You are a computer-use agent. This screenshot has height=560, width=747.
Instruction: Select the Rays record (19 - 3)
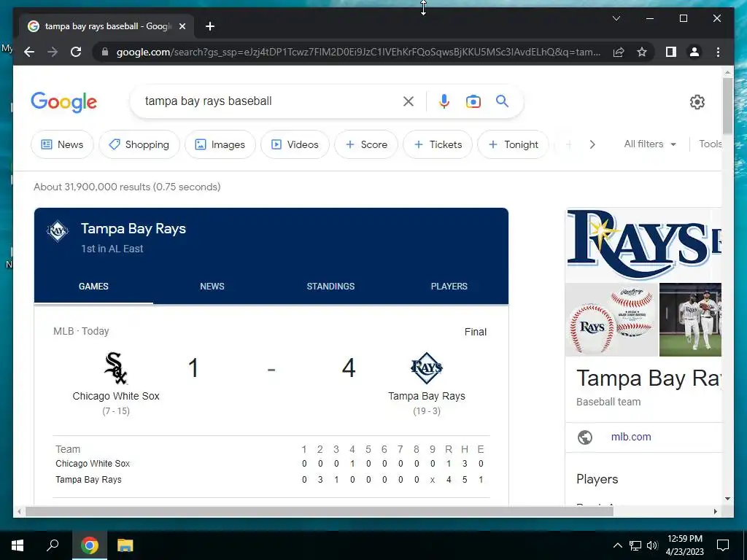(x=426, y=411)
